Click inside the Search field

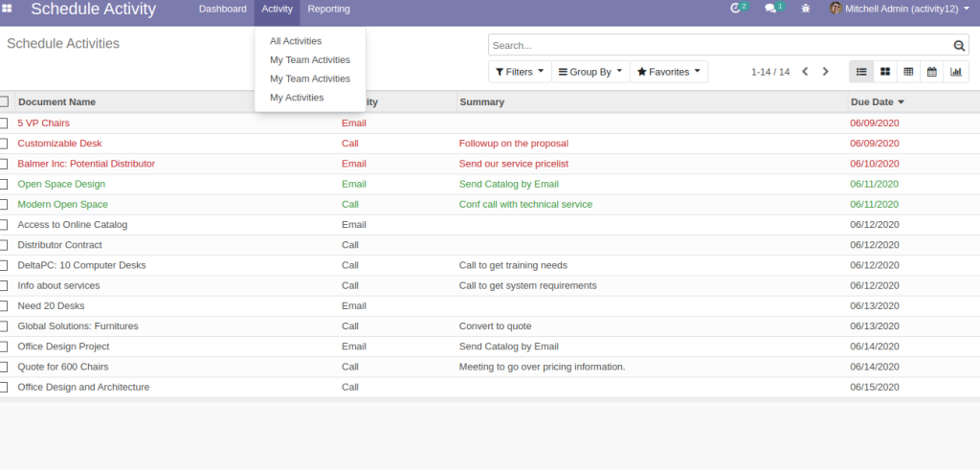(719, 46)
